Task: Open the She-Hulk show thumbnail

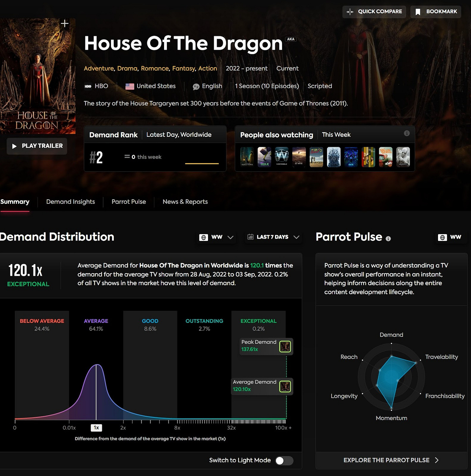Action: pos(264,157)
